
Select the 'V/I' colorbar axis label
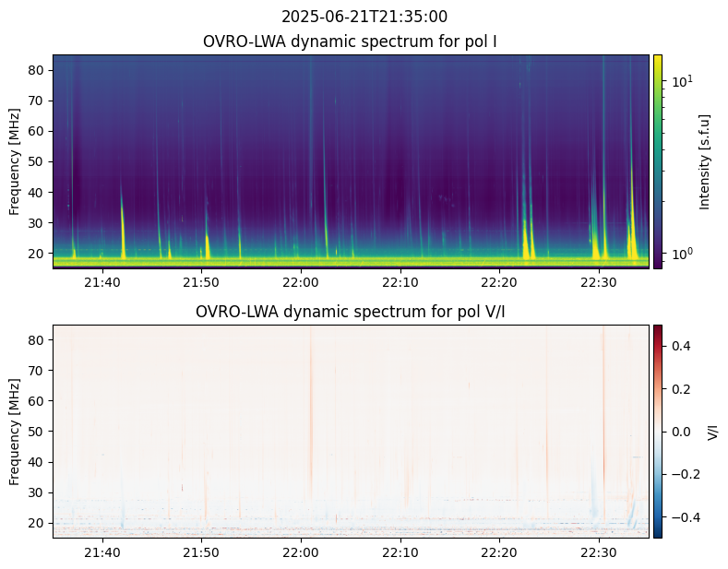point(712,431)
